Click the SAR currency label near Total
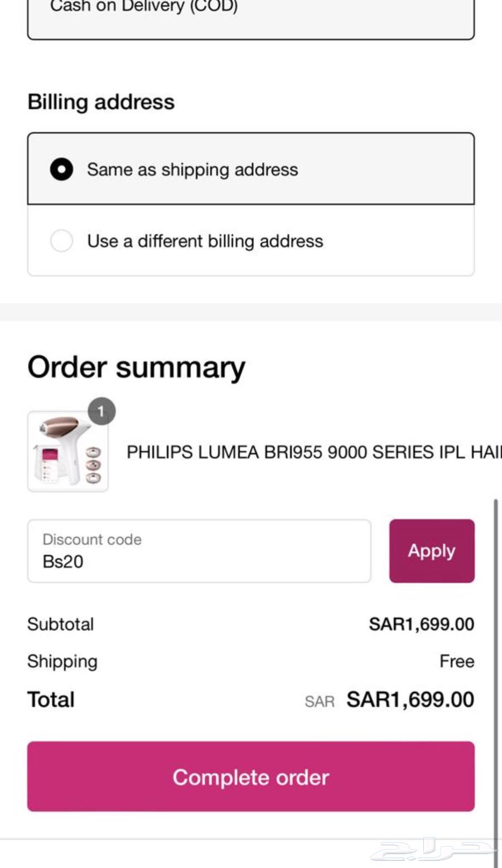Image resolution: width=502 pixels, height=868 pixels. (x=319, y=701)
